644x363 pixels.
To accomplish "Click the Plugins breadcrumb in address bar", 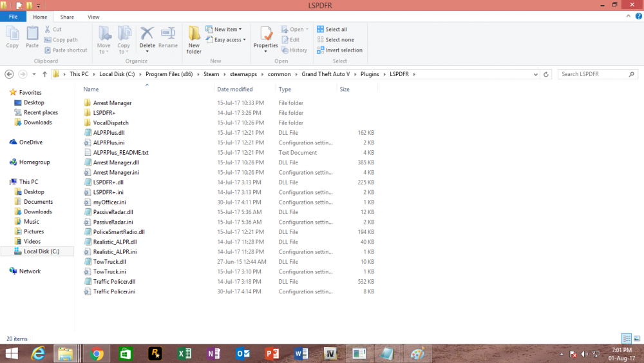I will (370, 74).
